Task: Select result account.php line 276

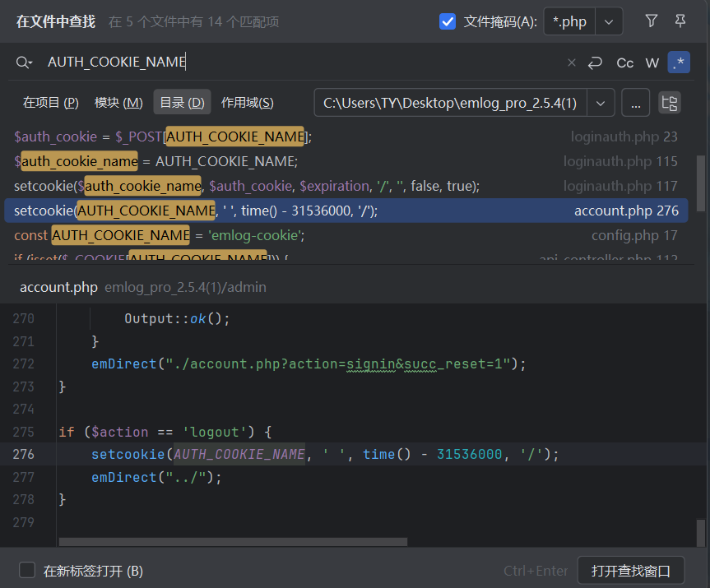Action: (346, 211)
